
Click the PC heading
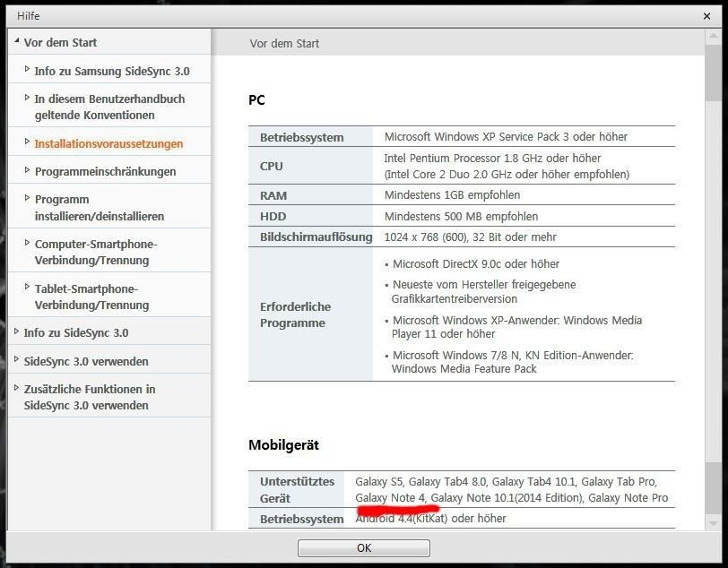point(256,99)
